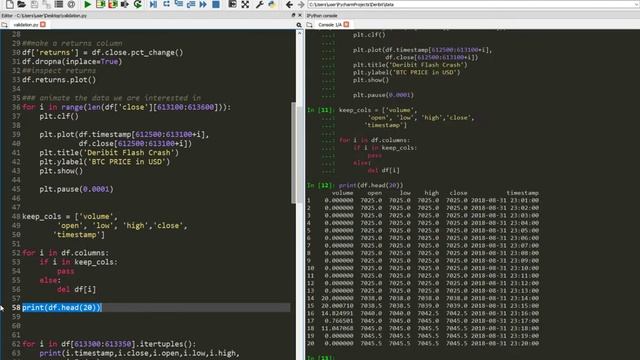Viewport: 640px width, 360px height.
Task: Open file using the folder icon
Action: pos(22,4)
